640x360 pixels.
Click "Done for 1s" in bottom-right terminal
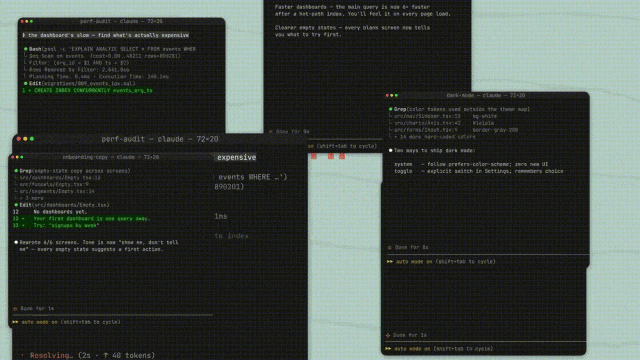(406, 336)
